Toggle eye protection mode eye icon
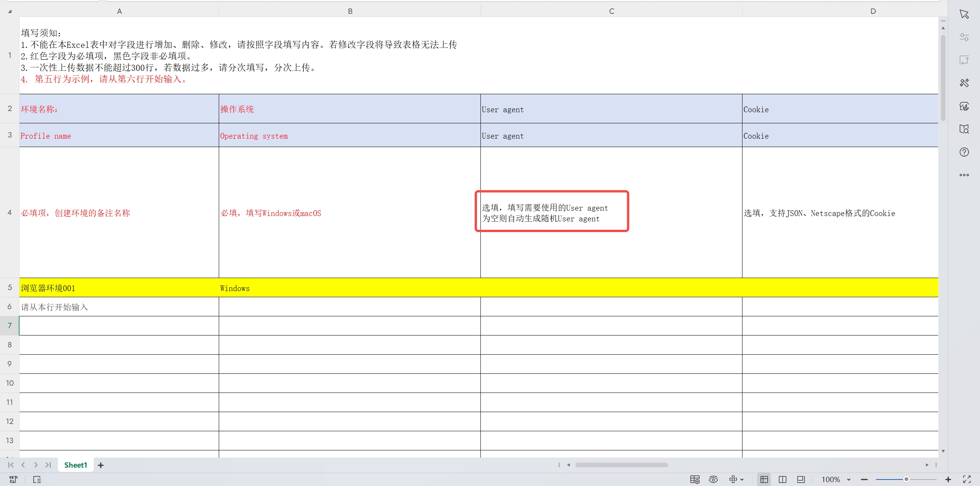Image resolution: width=980 pixels, height=486 pixels. [x=713, y=479]
